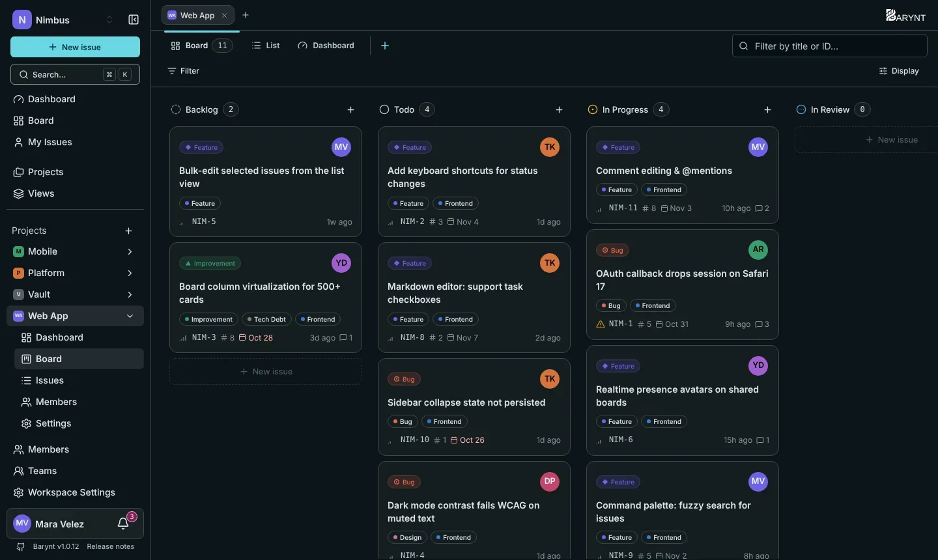Image resolution: width=938 pixels, height=560 pixels.
Task: Close the Web App tab
Action: 224,15
